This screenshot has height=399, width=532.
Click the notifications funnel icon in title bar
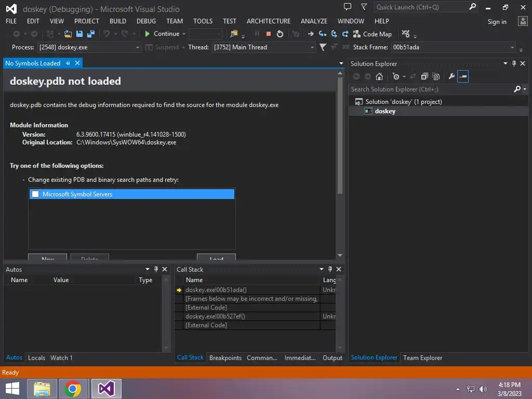(x=364, y=6)
